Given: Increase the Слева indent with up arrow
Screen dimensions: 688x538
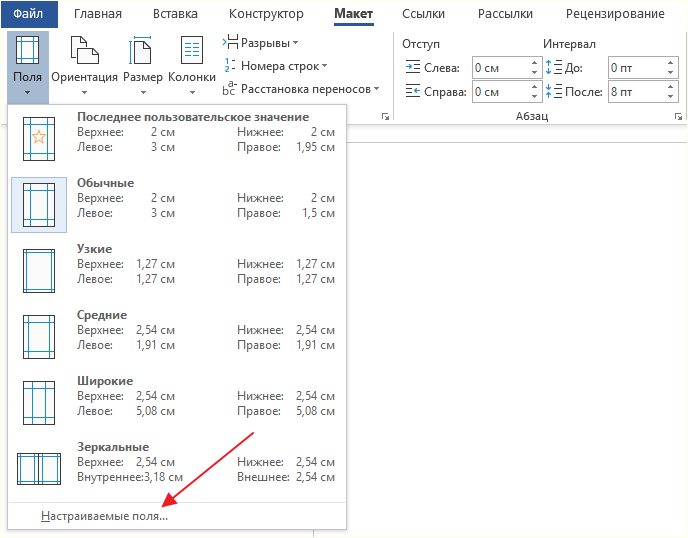Looking at the screenshot, I should [x=534, y=62].
